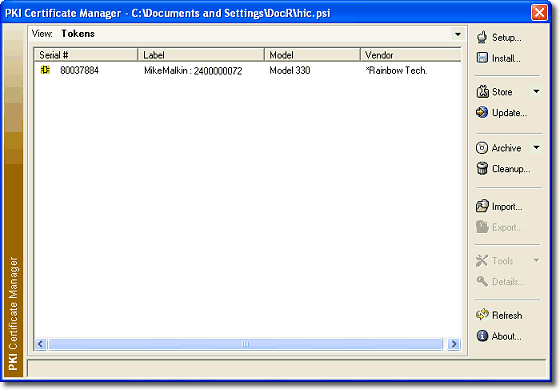Click the Model column header

click(312, 55)
